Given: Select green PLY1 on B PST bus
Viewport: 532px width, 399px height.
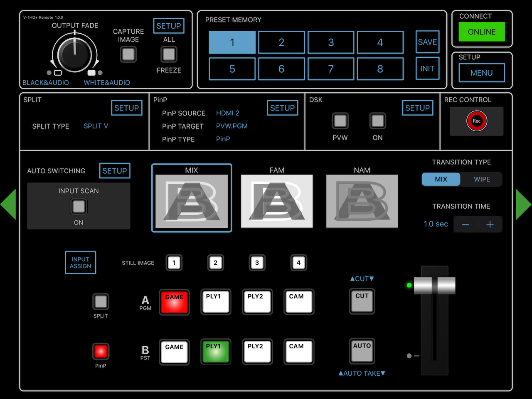Looking at the screenshot, I should pyautogui.click(x=215, y=352).
